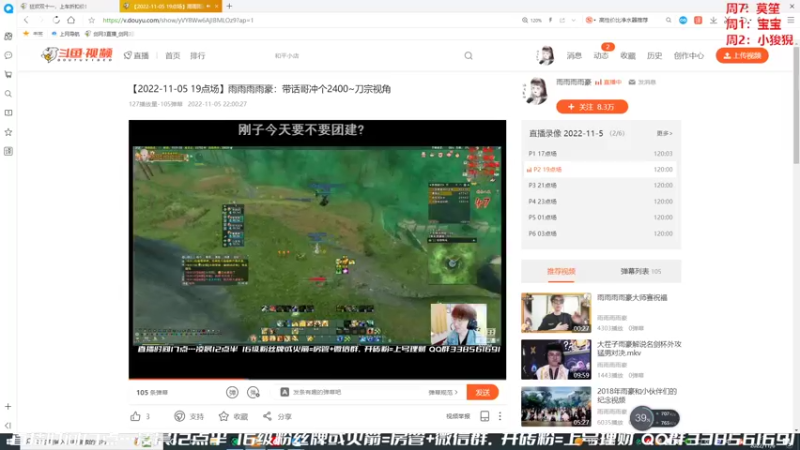
Task: Reload the page with the refresh icon
Action: 56,20
